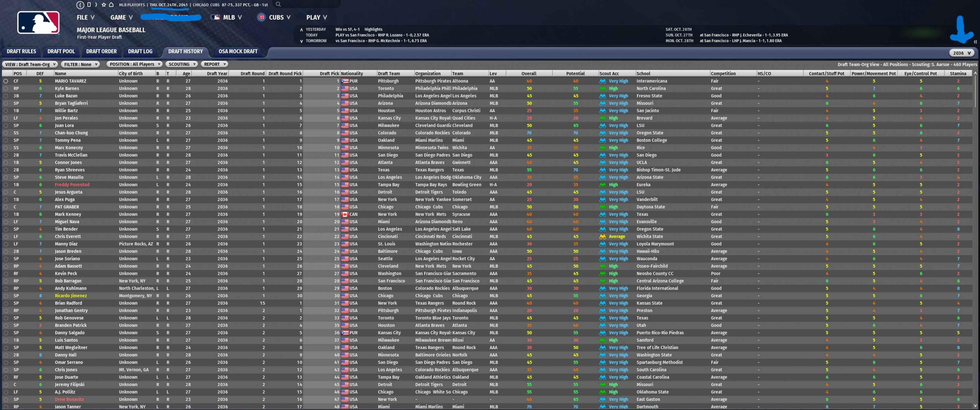This screenshot has height=410, width=980.
Task: Open the OSA Mock Draft tab
Action: click(x=238, y=51)
